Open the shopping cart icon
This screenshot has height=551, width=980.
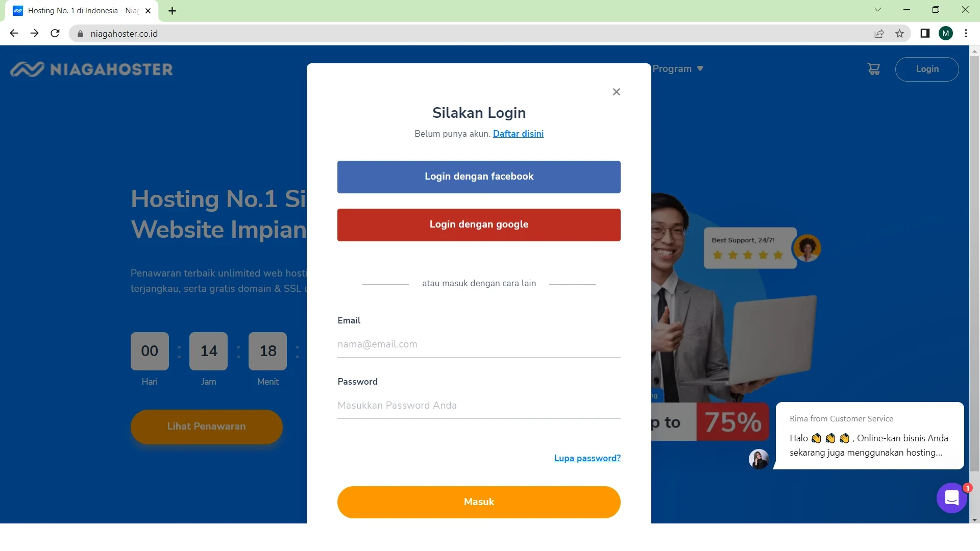(873, 69)
